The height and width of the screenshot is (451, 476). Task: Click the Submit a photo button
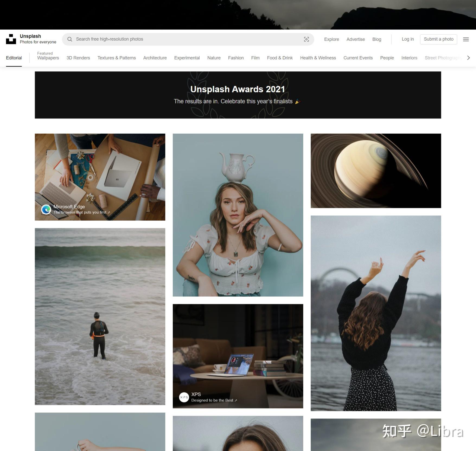(x=439, y=39)
